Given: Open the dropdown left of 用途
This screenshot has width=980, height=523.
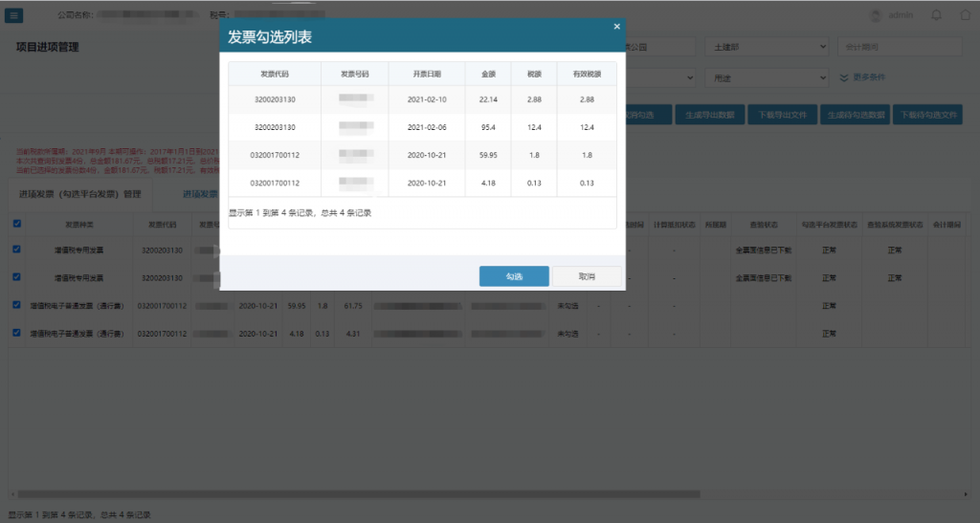Looking at the screenshot, I should point(660,78).
